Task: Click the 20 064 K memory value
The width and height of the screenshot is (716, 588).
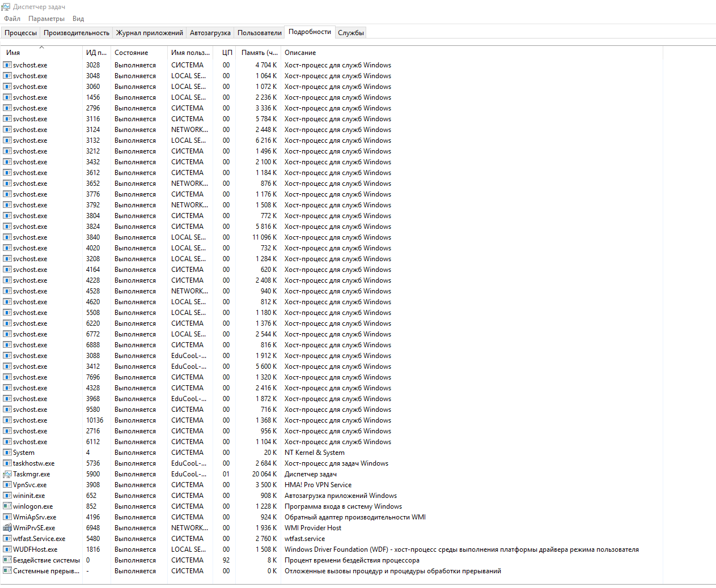Action: (265, 474)
